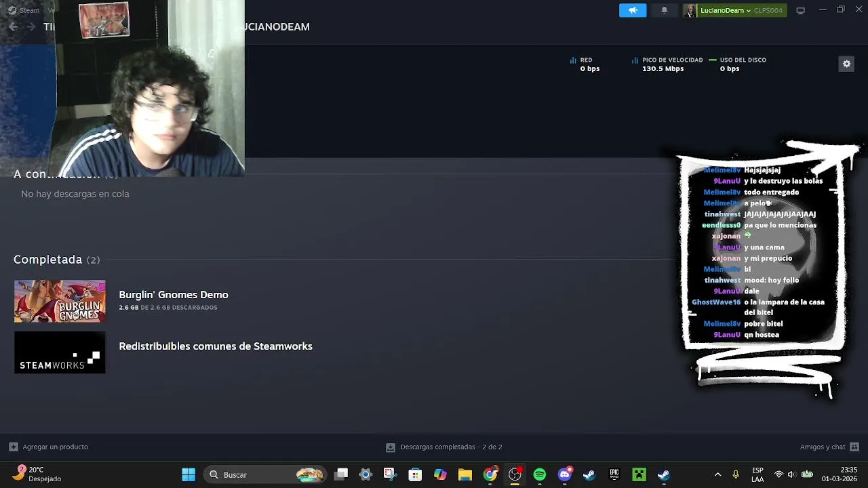
Task: Select Redistribuibles comunes de Steamworks entry
Action: [x=216, y=346]
